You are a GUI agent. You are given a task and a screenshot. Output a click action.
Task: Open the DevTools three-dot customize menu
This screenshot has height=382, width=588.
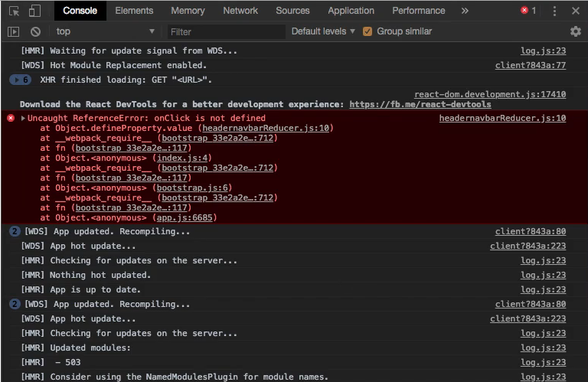(554, 11)
